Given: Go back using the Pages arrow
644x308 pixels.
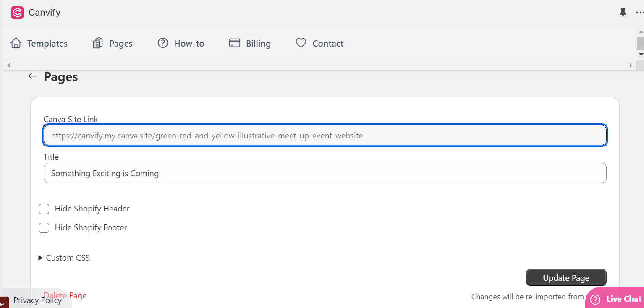Looking at the screenshot, I should pyautogui.click(x=32, y=76).
